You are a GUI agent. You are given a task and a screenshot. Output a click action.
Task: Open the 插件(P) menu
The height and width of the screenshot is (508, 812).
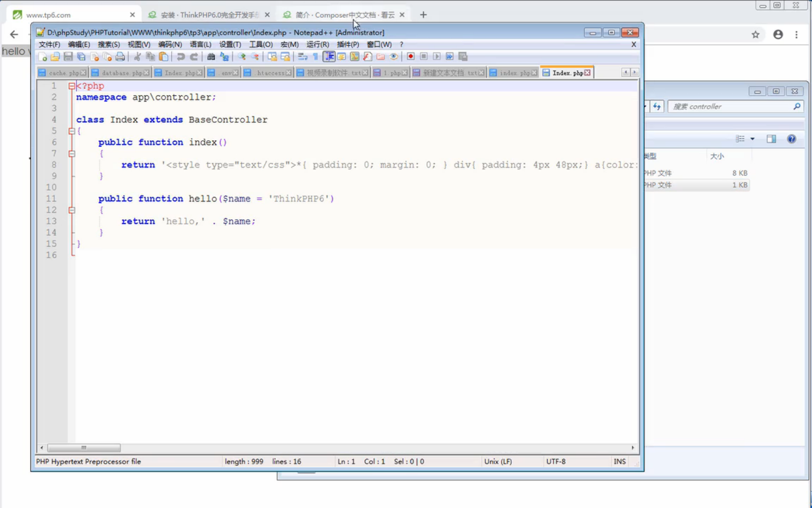click(348, 45)
